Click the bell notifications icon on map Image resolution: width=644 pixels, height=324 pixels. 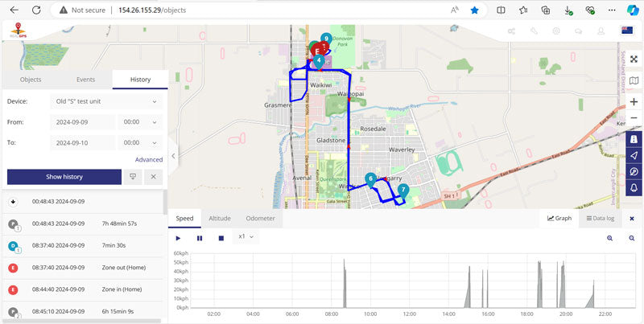(x=634, y=187)
